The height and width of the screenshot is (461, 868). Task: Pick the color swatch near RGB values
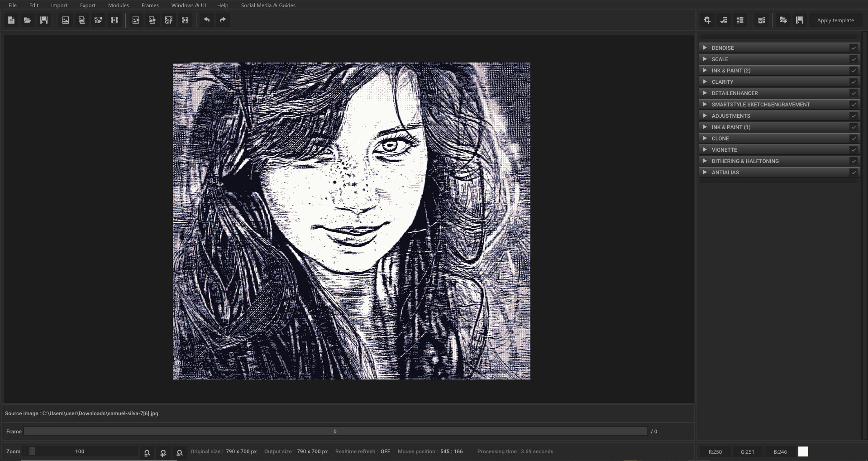pyautogui.click(x=803, y=451)
